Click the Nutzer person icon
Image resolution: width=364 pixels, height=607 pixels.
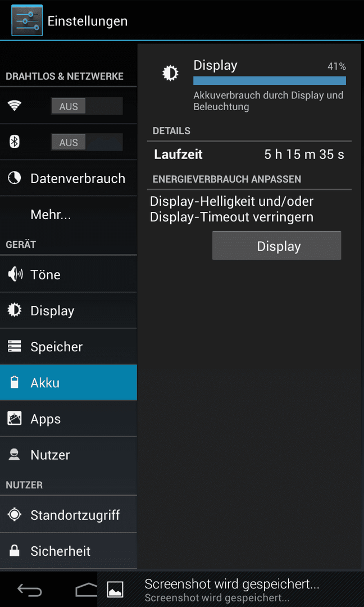(x=14, y=455)
